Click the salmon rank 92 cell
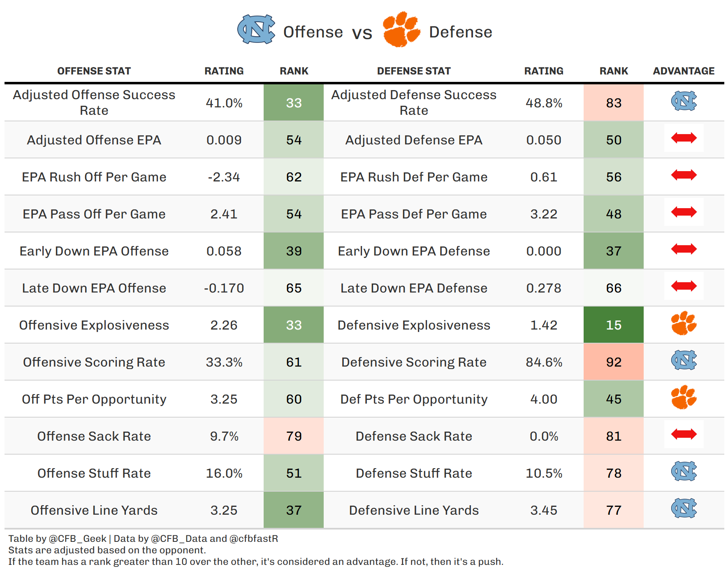This screenshot has height=576, width=728. tap(614, 362)
